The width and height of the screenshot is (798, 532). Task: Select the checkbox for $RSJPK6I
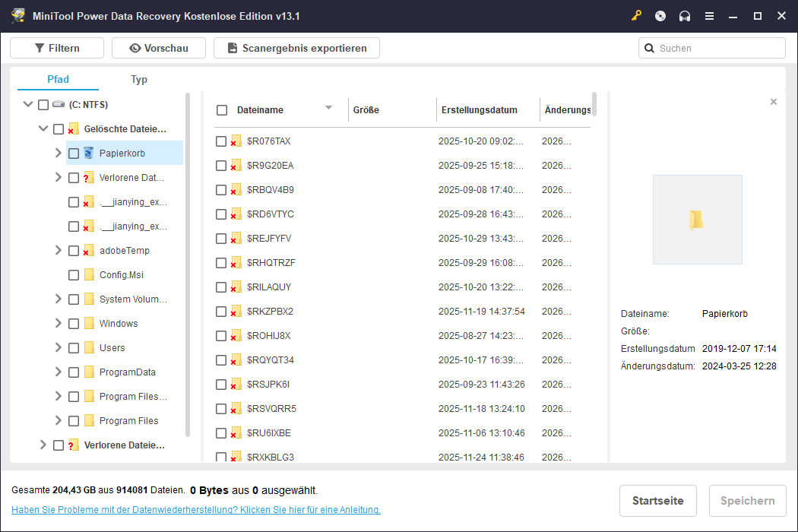221,385
